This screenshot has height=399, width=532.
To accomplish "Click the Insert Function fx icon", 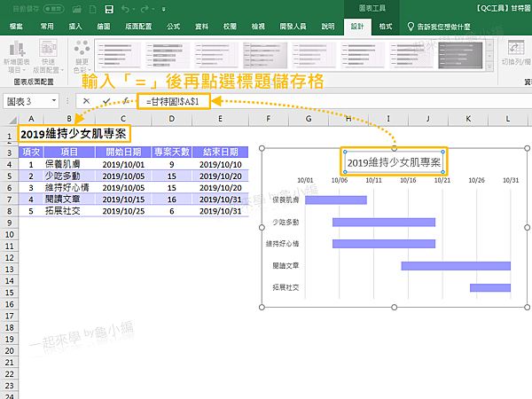I will point(126,101).
